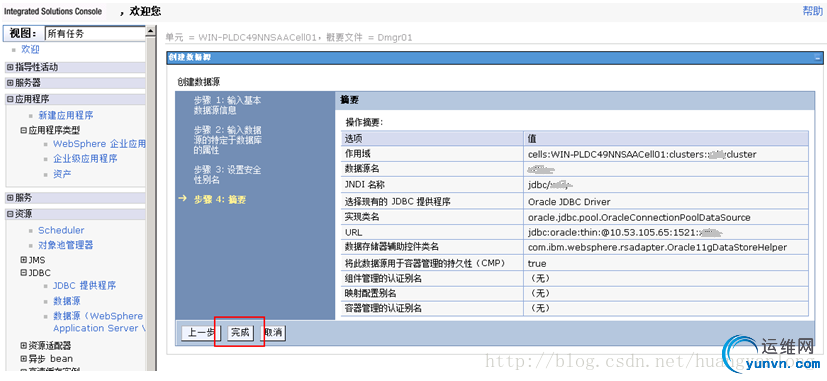Click the 作用域 row label
The width and height of the screenshot is (827, 381).
pyautogui.click(x=358, y=154)
